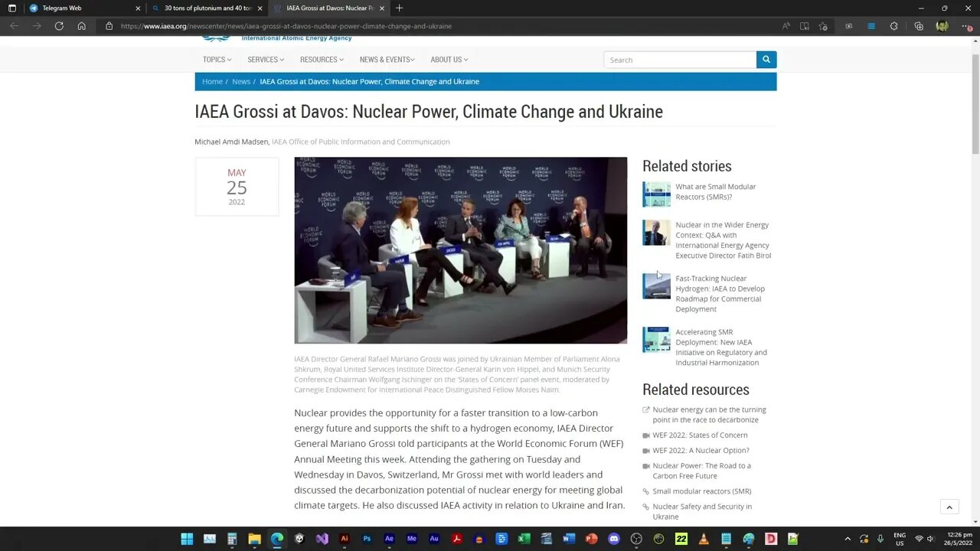The height and width of the screenshot is (551, 980).
Task: Open Windows Start menu
Action: [187, 539]
